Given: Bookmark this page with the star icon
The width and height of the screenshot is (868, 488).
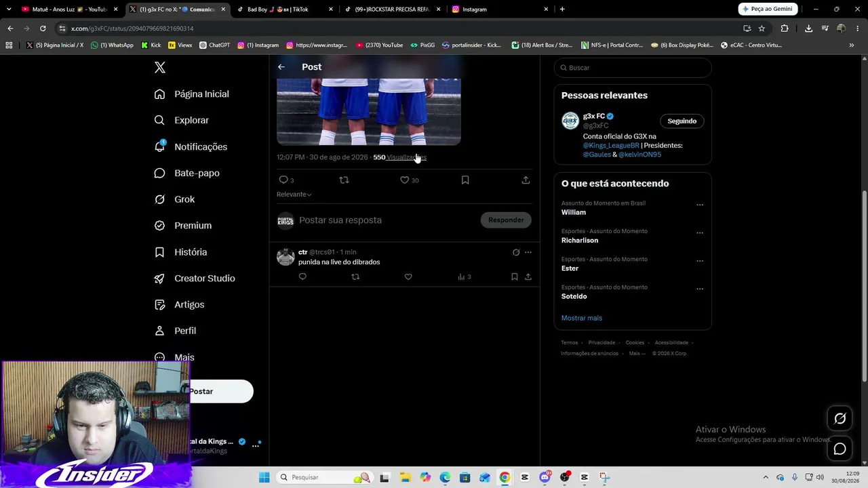Looking at the screenshot, I should [762, 28].
